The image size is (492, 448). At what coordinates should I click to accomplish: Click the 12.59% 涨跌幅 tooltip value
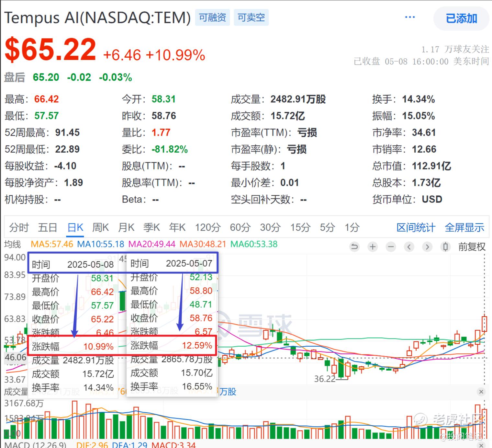tap(197, 345)
